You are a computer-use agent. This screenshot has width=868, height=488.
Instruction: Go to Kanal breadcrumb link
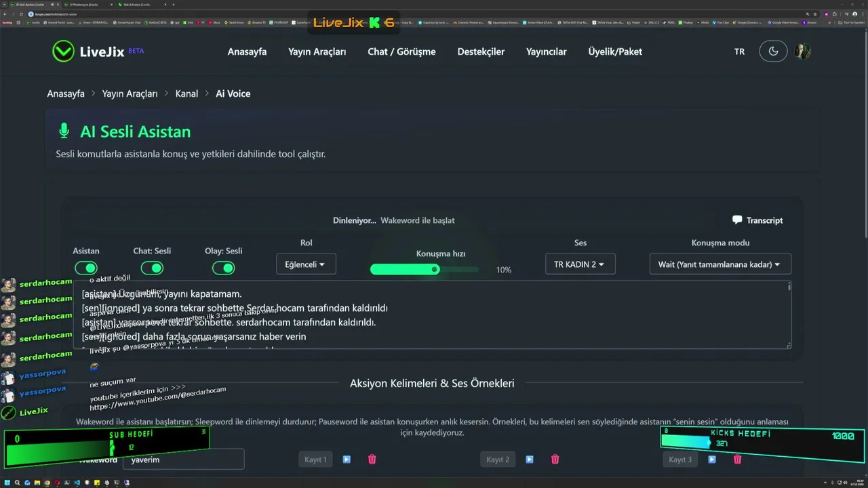(186, 94)
